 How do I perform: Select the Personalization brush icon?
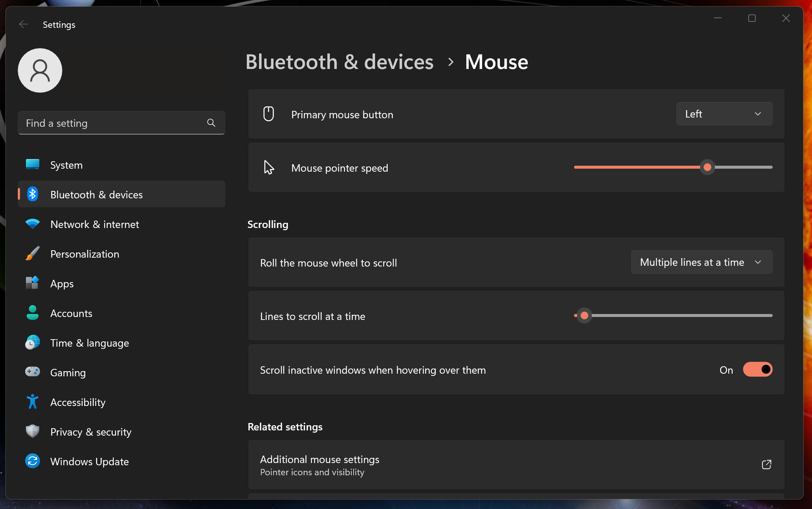pos(33,254)
